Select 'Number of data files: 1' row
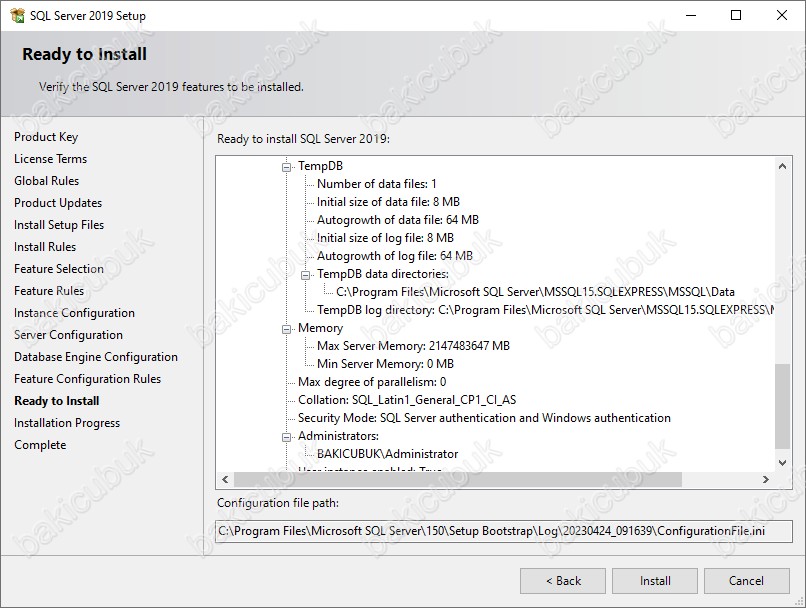Screen dimensions: 806x608 point(376,184)
